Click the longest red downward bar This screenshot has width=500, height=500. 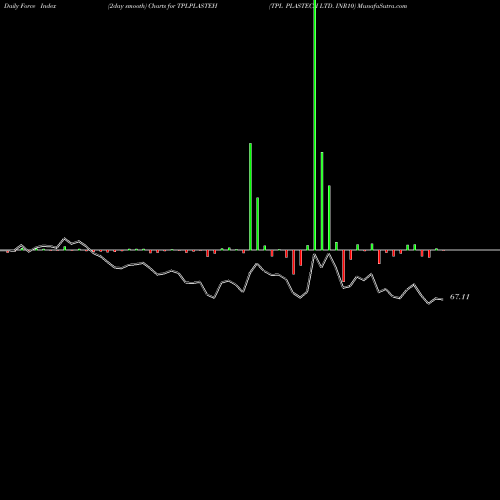344,266
